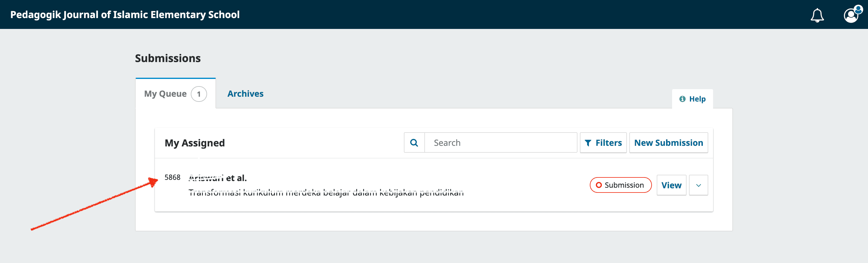Click the small blue badge on user avatar
This screenshot has width=868, height=263.
858,9
